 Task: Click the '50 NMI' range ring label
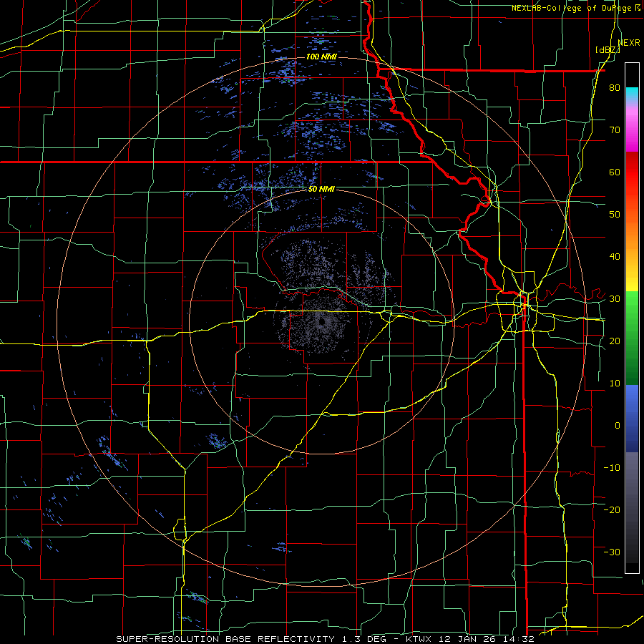coord(321,190)
